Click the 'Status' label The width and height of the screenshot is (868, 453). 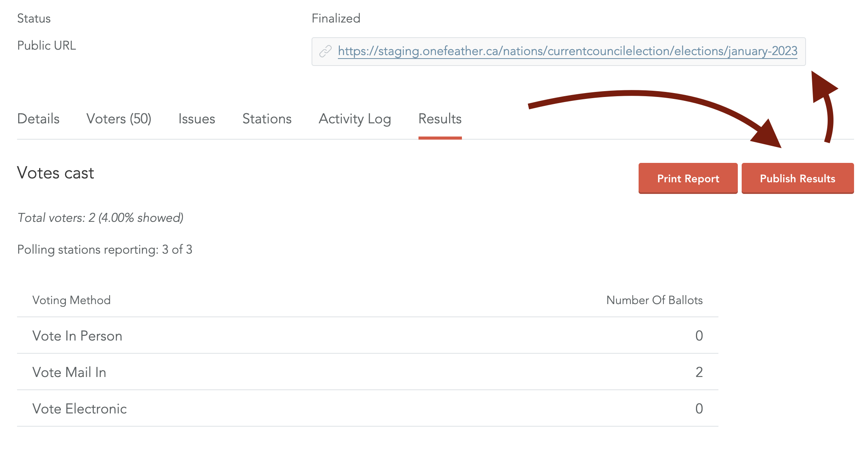(x=34, y=18)
